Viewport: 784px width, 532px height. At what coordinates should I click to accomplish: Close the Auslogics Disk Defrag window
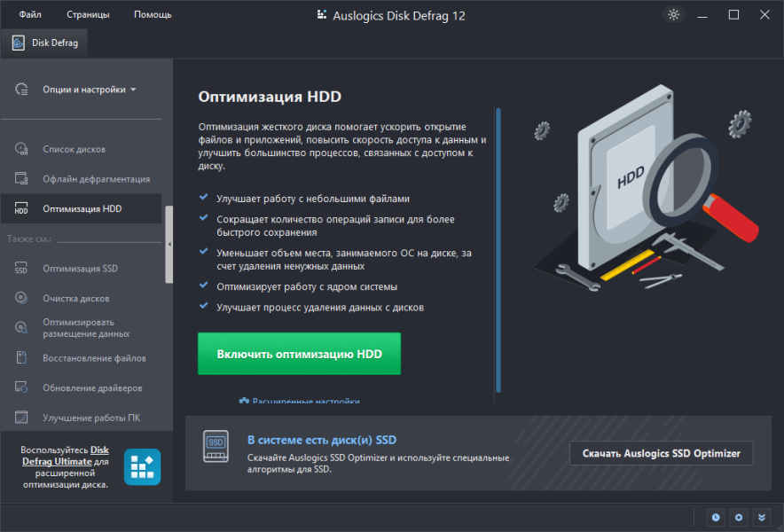764,14
